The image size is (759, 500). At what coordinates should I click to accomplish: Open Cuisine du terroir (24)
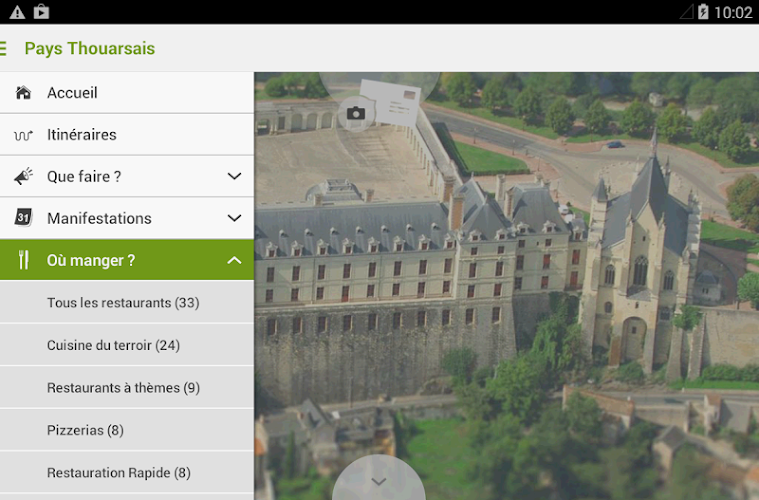(x=127, y=345)
